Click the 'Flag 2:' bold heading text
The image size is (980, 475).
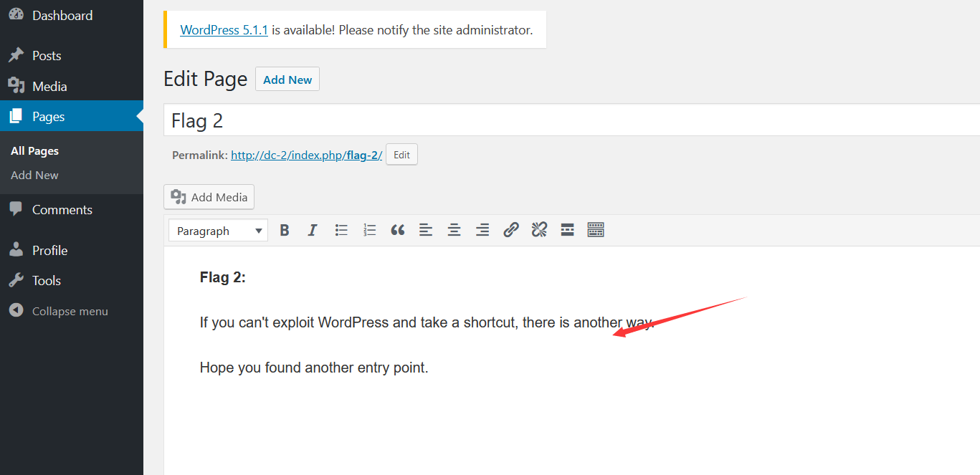point(223,278)
